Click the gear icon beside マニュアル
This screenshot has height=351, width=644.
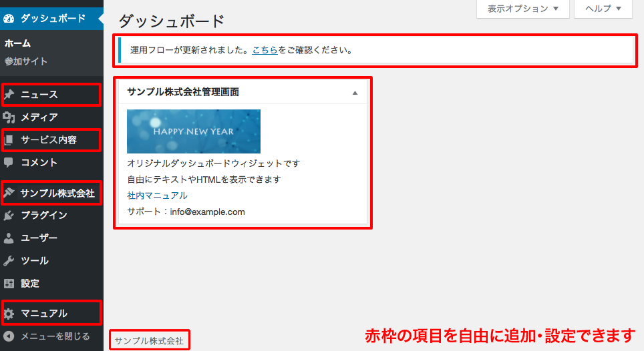coord(9,314)
